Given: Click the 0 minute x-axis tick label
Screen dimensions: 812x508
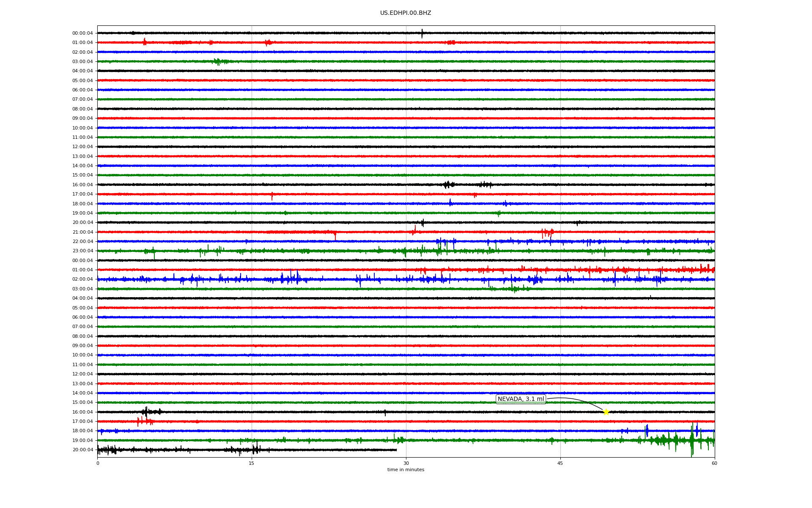Looking at the screenshot, I should 98,463.
